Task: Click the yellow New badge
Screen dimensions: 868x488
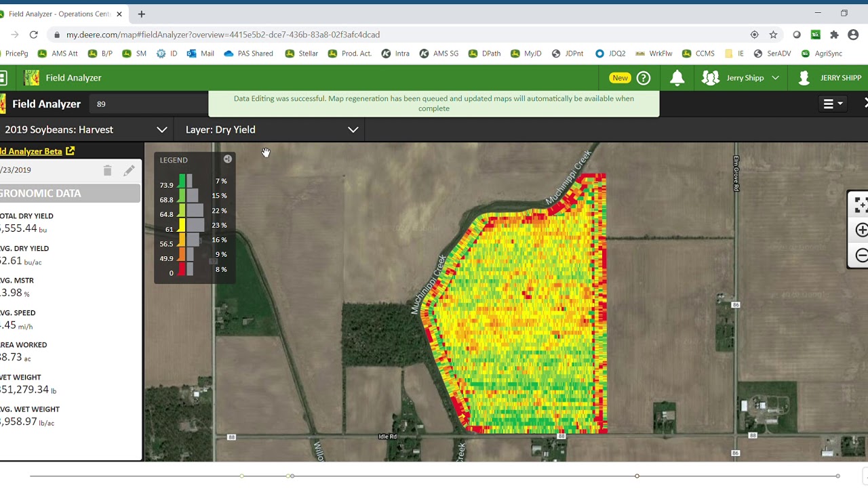Action: point(620,78)
